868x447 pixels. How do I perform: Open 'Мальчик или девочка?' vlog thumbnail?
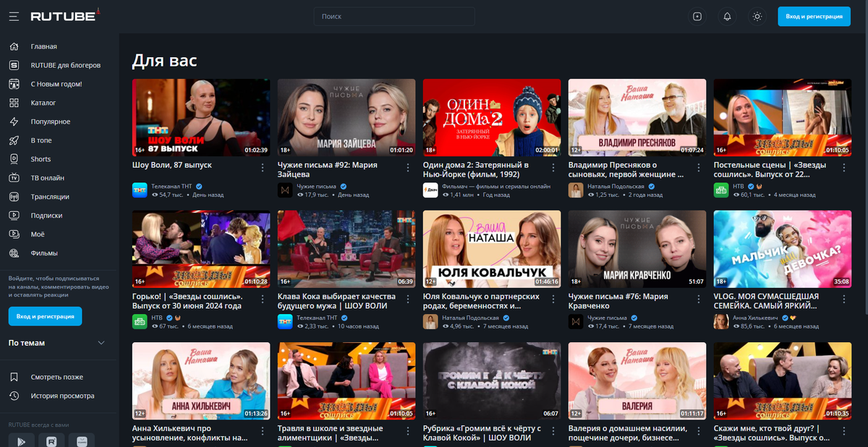pyautogui.click(x=783, y=249)
